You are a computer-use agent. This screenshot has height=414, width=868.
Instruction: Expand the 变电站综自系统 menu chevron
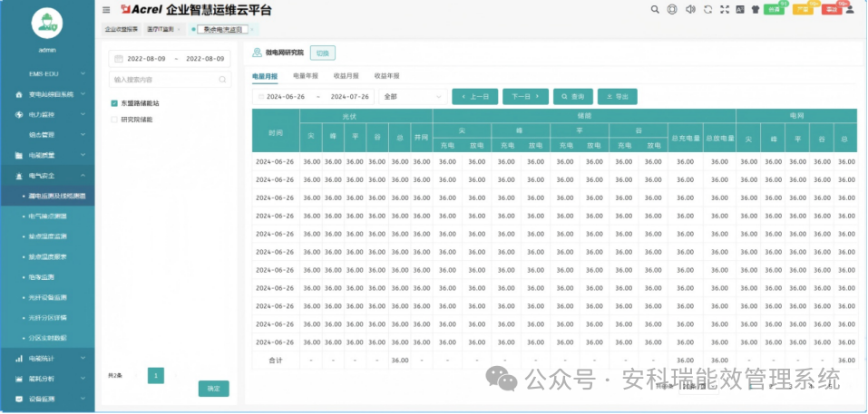click(83, 94)
